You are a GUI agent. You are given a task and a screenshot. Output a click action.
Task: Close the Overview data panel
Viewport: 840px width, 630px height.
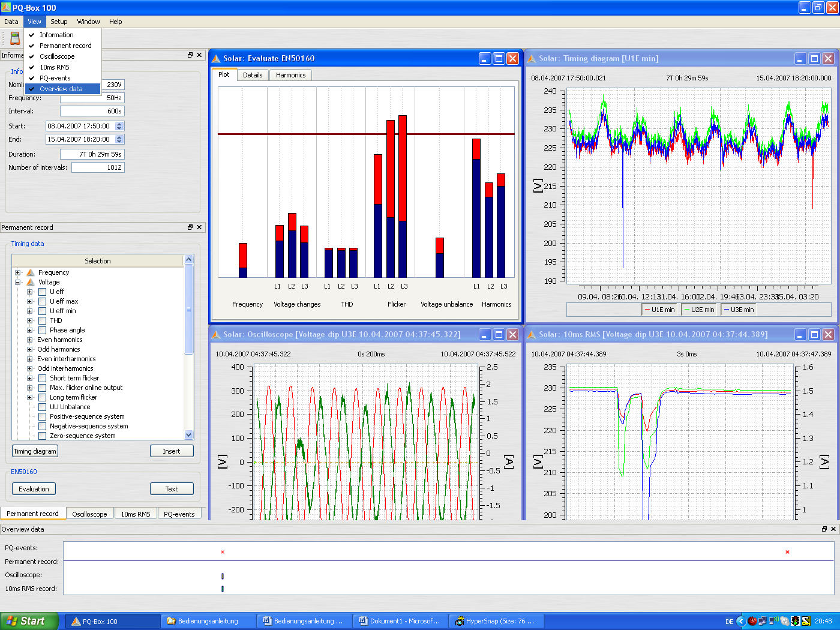tap(833, 529)
